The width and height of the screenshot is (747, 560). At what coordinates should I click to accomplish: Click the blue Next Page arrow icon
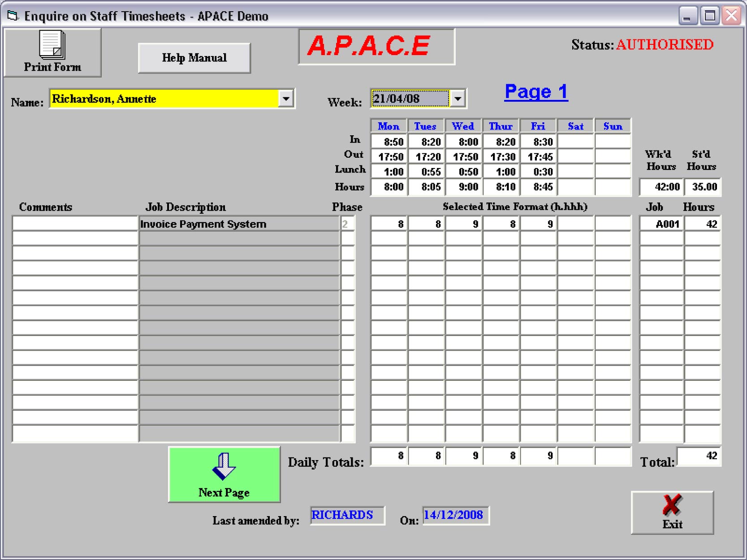224,467
